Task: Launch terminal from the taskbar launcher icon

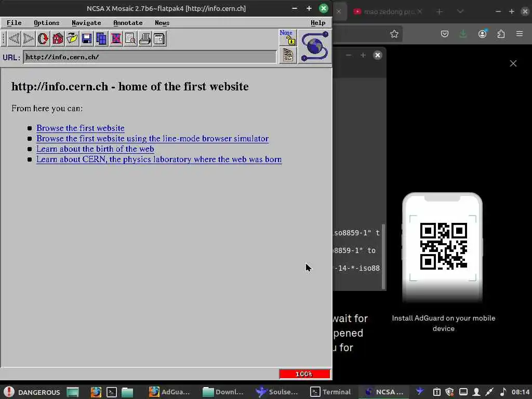Action: pos(112,392)
